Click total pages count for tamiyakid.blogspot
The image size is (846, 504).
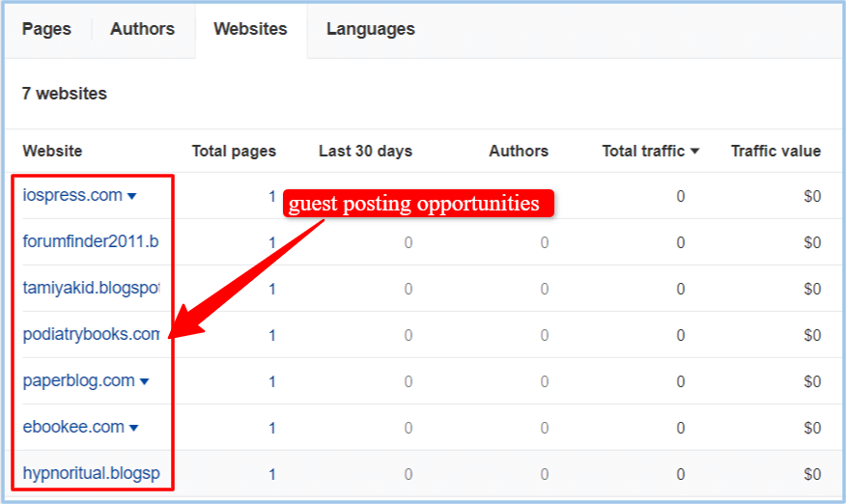coord(272,290)
